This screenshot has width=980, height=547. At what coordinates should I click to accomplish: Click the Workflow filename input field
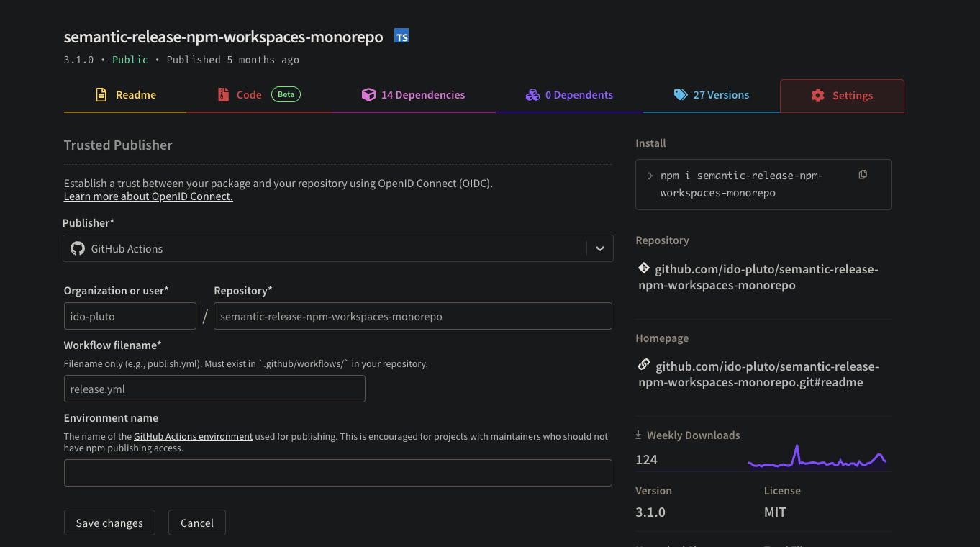[x=214, y=389]
